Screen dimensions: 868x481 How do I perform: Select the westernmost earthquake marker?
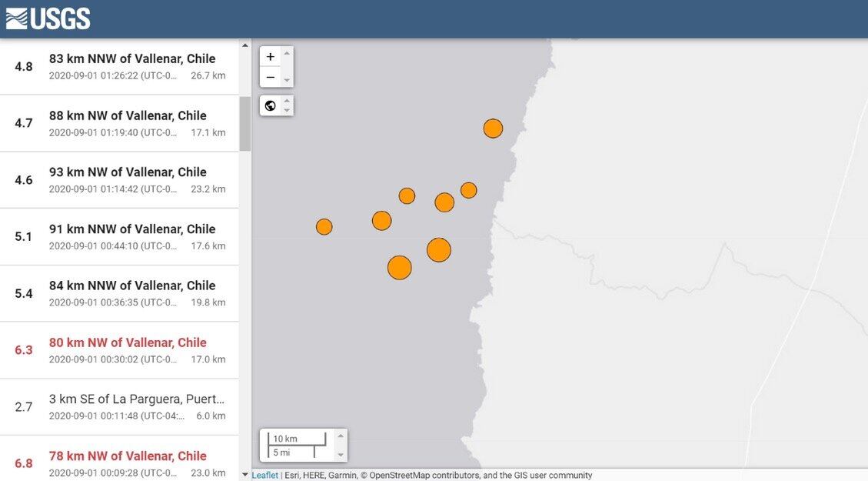[324, 226]
